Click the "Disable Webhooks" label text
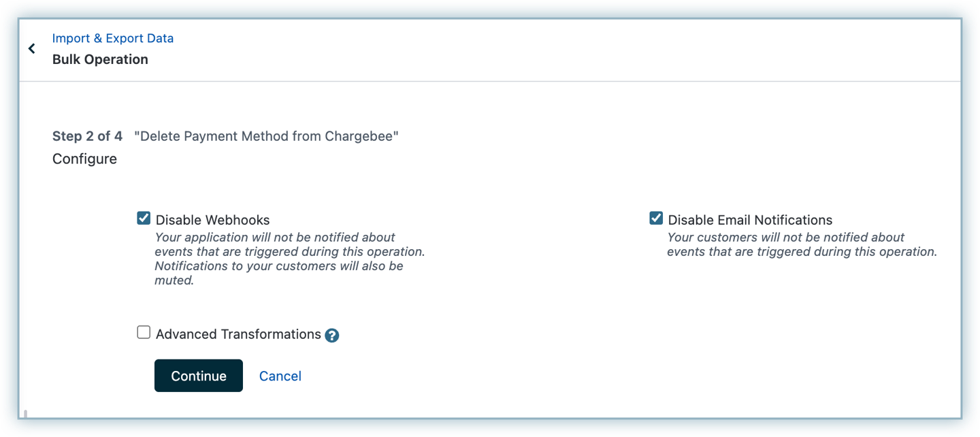Screen dimensions: 980x437 click(212, 220)
